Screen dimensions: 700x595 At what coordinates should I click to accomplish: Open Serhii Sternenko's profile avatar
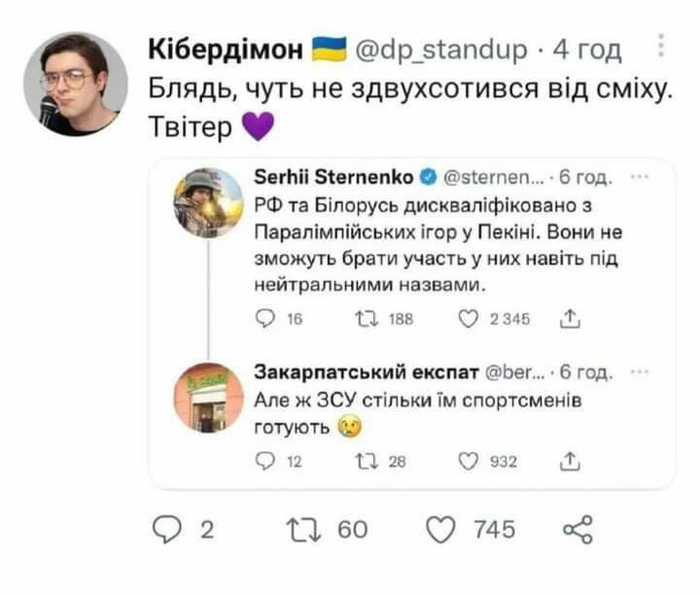point(208,202)
